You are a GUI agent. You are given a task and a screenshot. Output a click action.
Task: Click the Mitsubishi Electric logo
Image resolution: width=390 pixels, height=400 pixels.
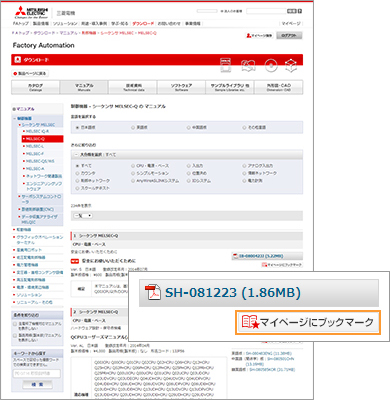tap(31, 12)
